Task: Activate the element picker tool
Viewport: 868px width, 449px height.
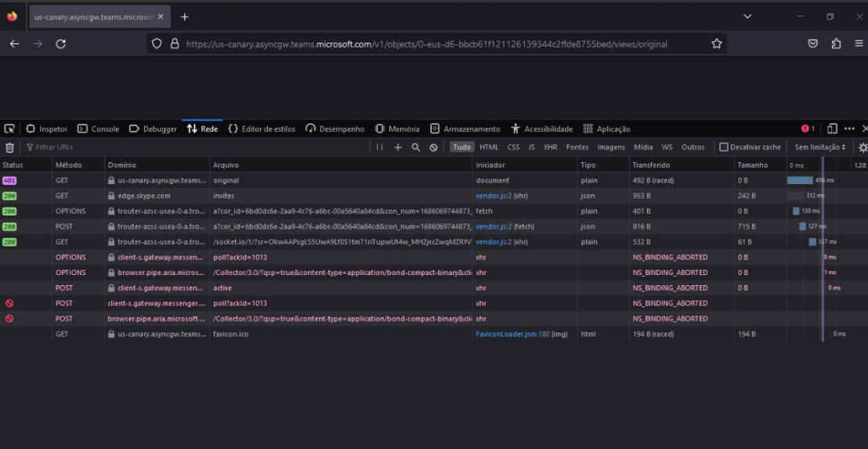Action: pyautogui.click(x=9, y=129)
